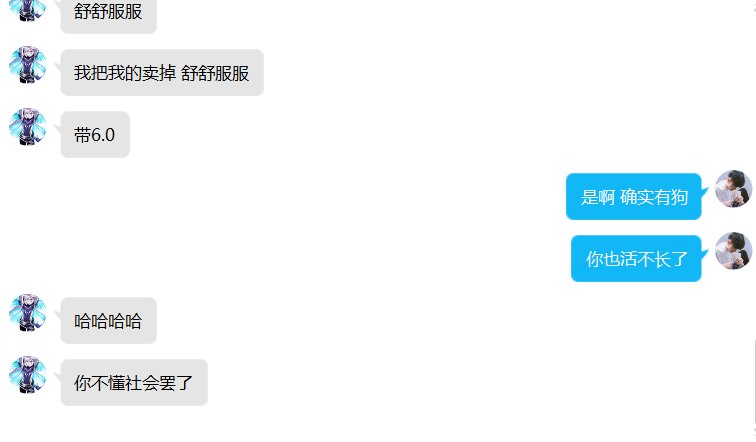Click 我把我的卖掉 text in gray bubble
Screen dimensions: 756x442
(x=124, y=73)
